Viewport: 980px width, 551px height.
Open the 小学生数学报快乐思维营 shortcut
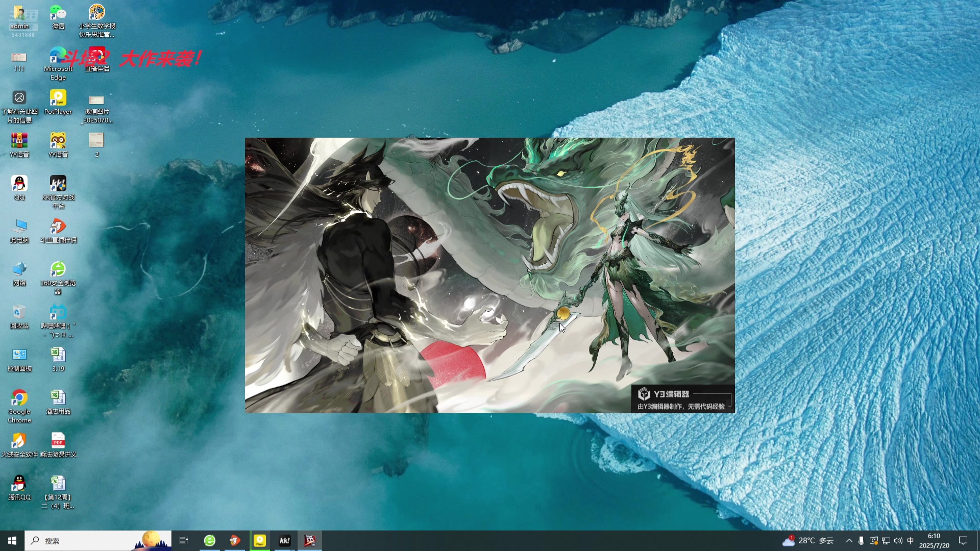point(97,21)
